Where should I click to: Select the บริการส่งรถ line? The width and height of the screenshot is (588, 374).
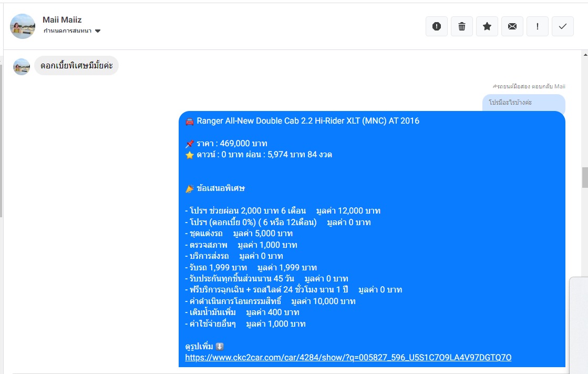point(234,256)
